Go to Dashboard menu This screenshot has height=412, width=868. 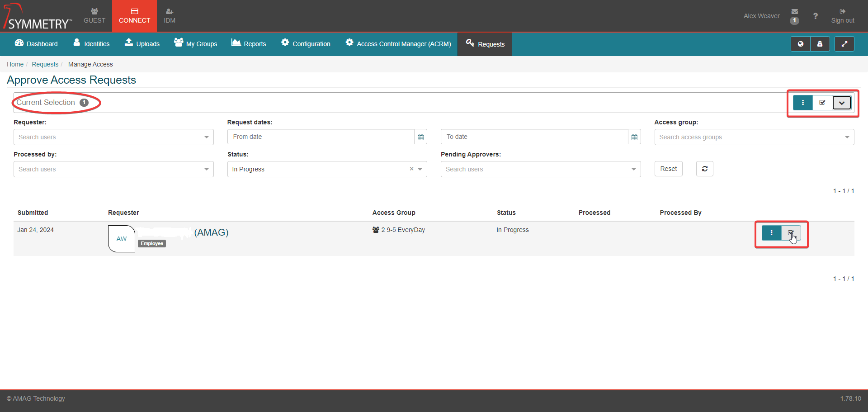(x=36, y=44)
